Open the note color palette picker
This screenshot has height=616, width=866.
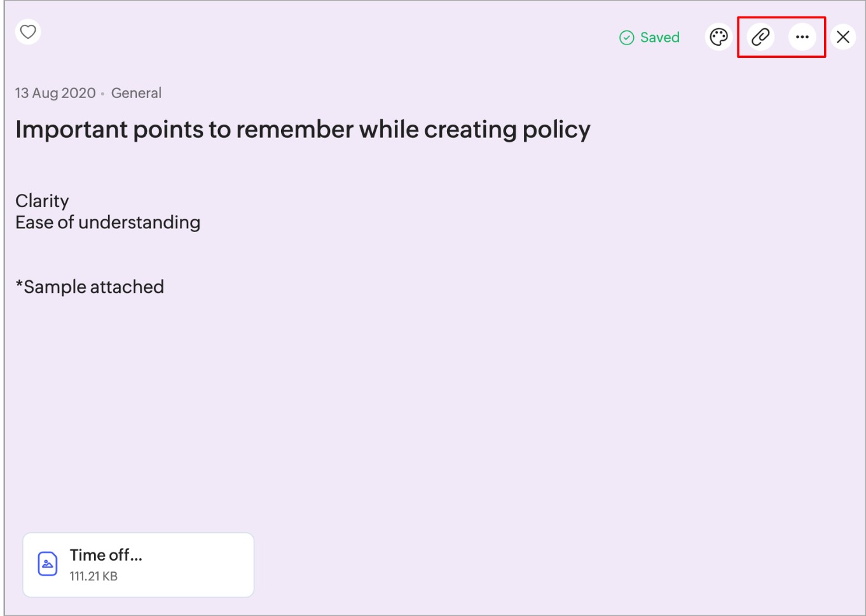(718, 37)
